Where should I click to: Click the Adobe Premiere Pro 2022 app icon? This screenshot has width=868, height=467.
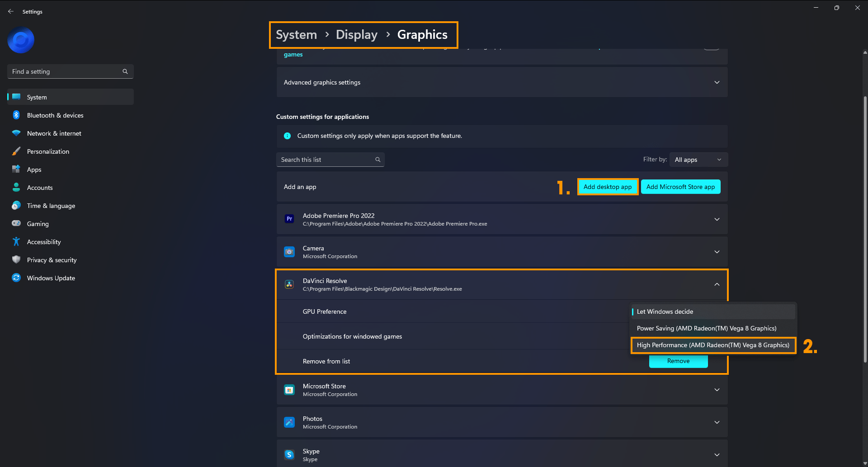click(289, 219)
